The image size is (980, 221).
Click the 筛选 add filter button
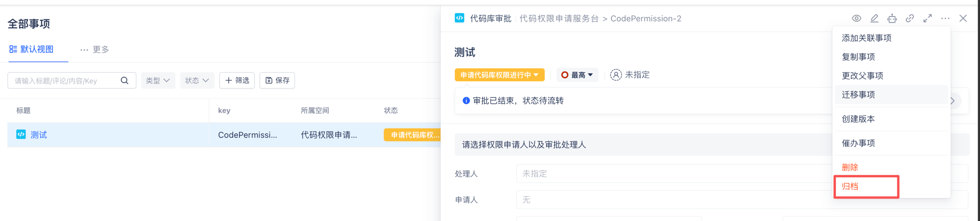pyautogui.click(x=237, y=81)
